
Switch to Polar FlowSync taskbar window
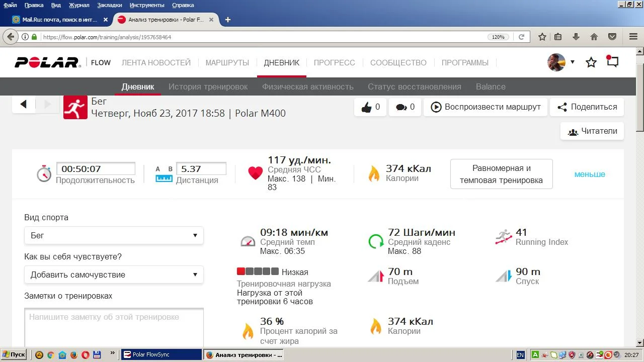point(162,354)
